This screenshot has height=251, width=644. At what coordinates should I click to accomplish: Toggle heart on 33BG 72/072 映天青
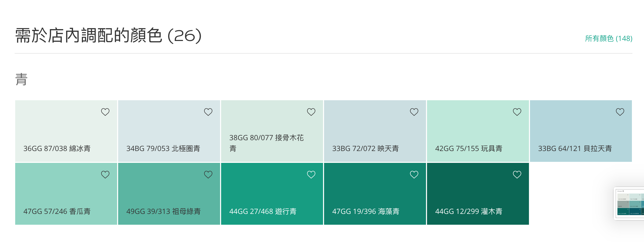[414, 112]
